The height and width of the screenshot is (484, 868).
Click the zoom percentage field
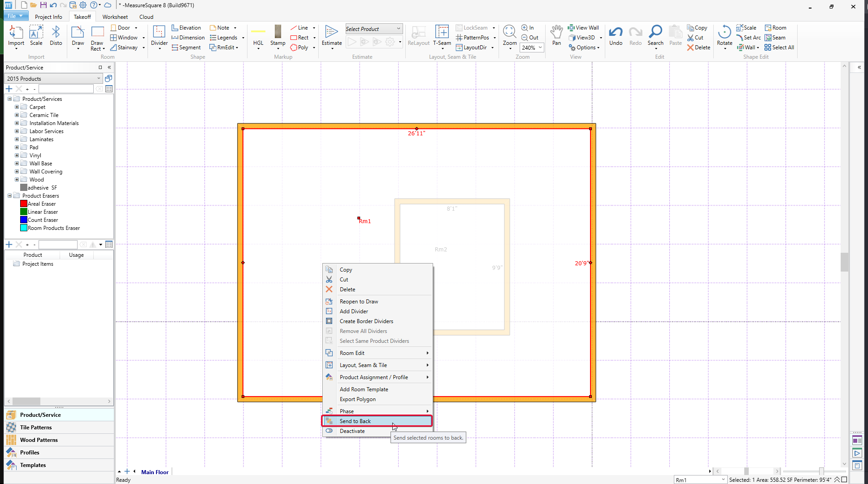529,48
